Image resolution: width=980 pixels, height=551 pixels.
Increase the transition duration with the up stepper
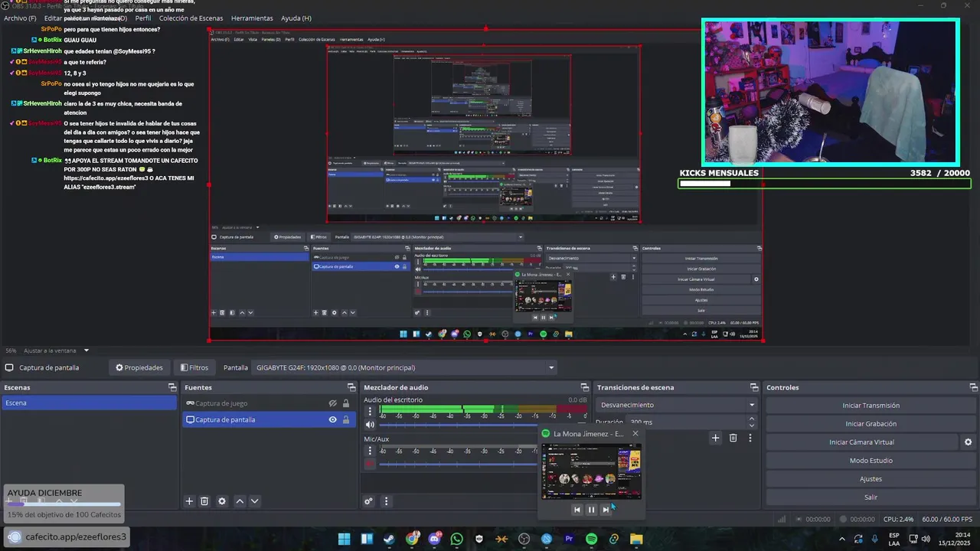click(752, 419)
